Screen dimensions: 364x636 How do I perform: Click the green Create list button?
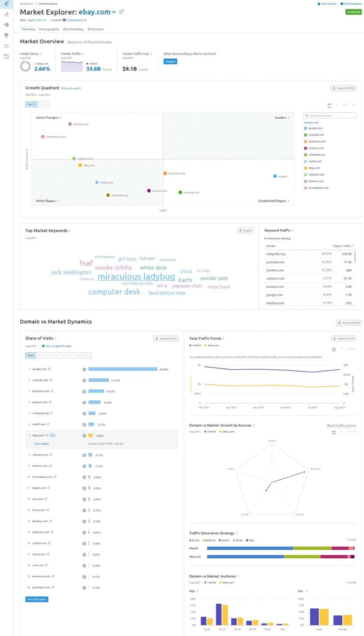point(353,12)
